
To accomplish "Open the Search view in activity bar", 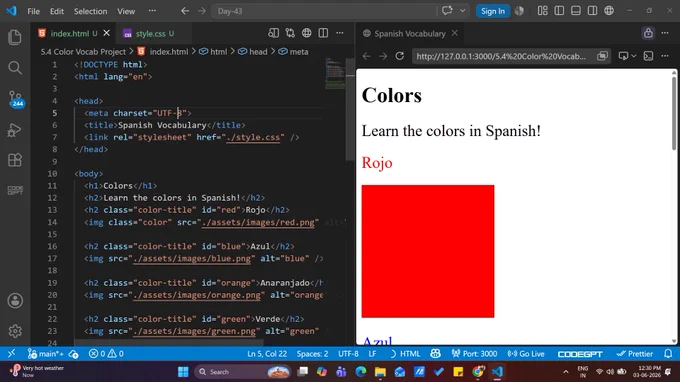I will [15, 68].
